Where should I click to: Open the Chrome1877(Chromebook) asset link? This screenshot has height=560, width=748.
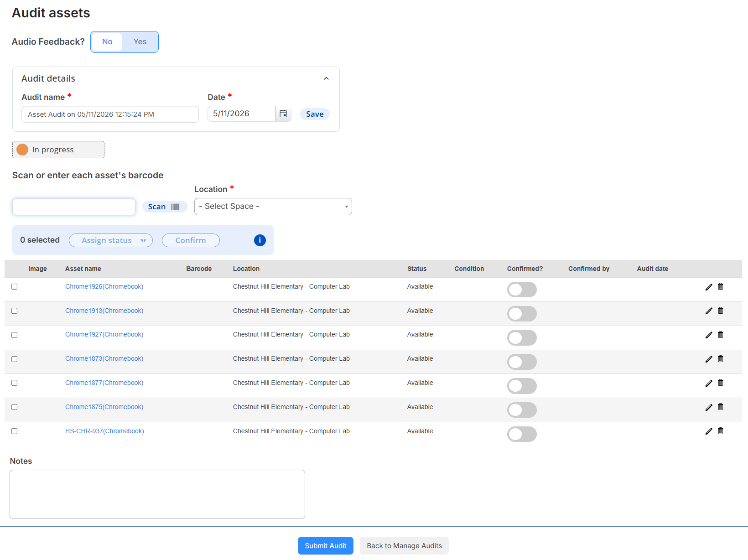104,383
